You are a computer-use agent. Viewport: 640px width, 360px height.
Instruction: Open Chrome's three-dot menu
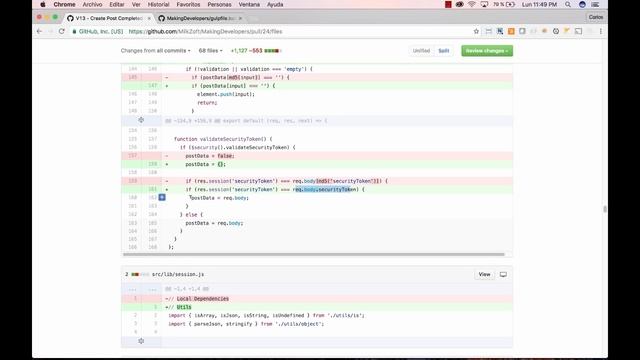pos(600,31)
